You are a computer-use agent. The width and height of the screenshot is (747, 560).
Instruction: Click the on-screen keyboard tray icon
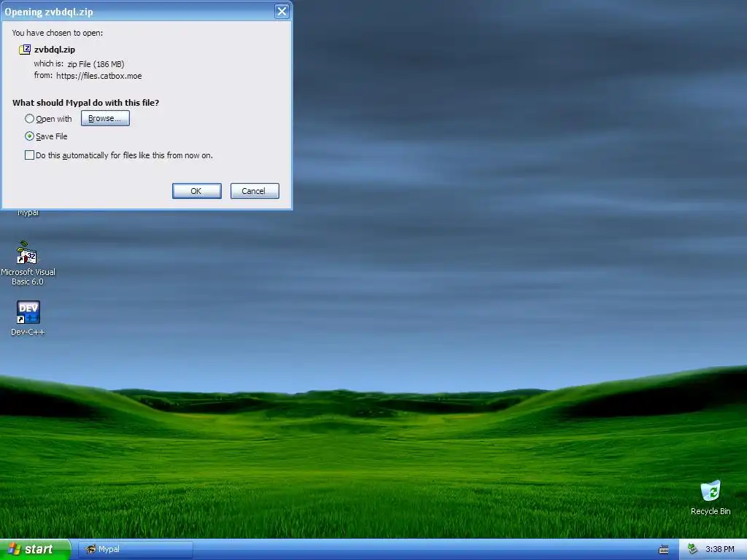(663, 550)
